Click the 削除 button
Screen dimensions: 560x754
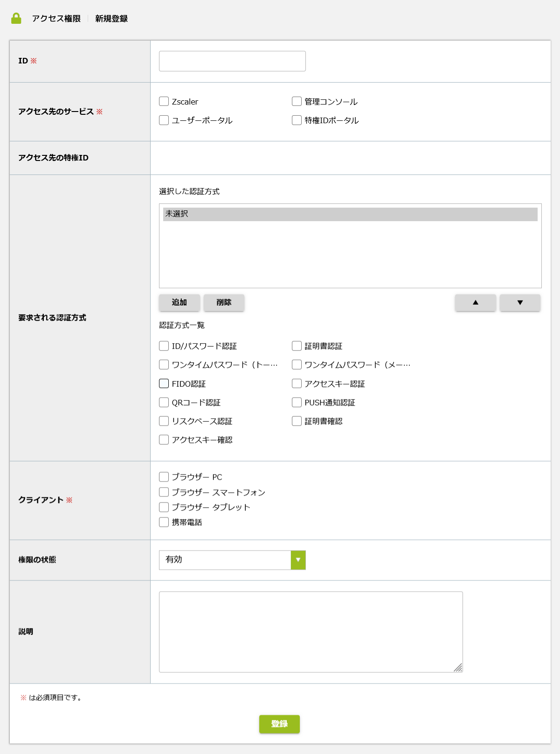[x=224, y=302]
